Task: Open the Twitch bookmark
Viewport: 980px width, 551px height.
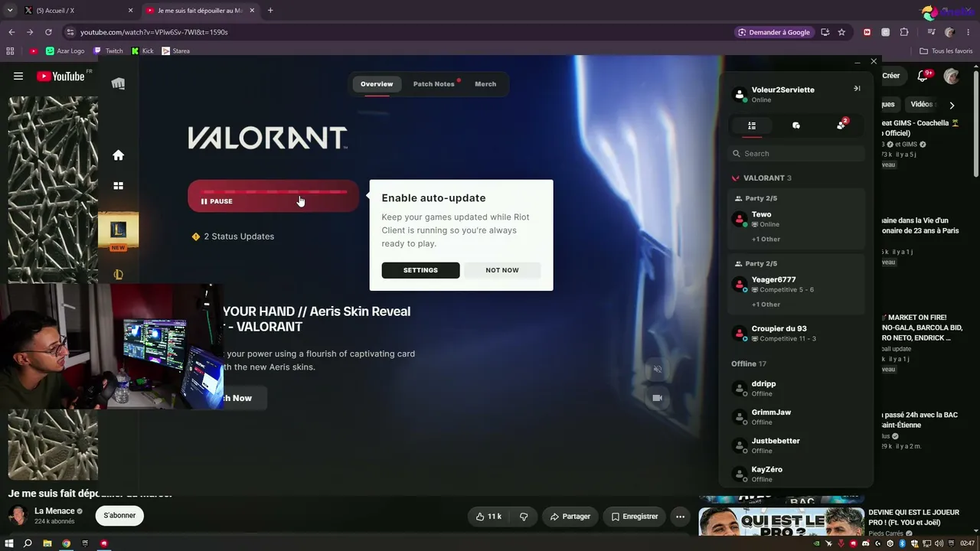Action: 108,51
